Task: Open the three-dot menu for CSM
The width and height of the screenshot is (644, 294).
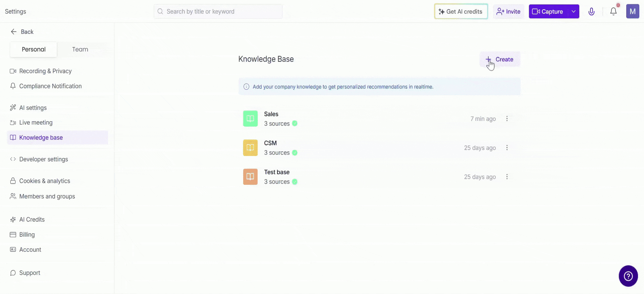Action: point(507,148)
